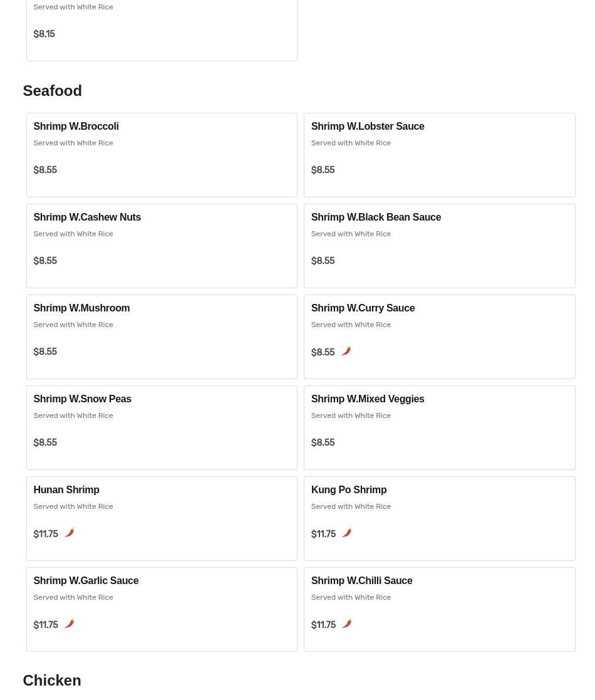Select the Shrimp W.Mushroom dish

pyautogui.click(x=162, y=337)
